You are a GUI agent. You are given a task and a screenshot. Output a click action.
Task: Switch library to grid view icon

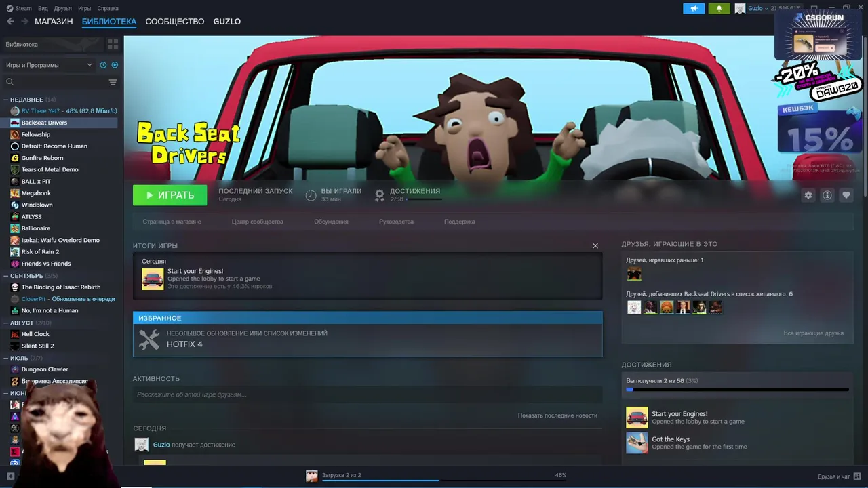point(113,44)
